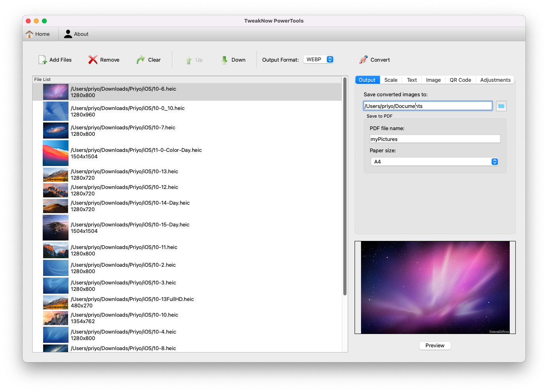
Task: Click the Save converted images path field
Action: (x=428, y=106)
